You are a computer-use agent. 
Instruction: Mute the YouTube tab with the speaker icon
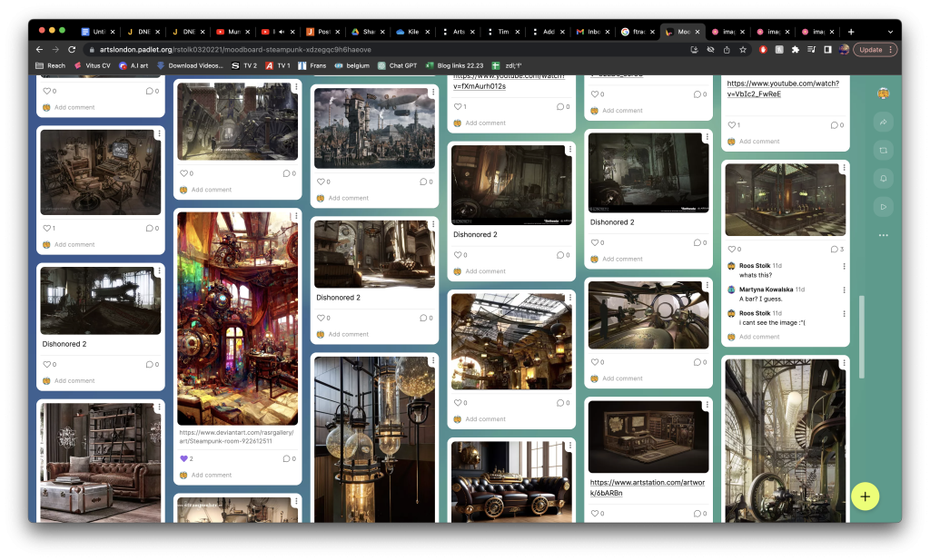click(282, 32)
